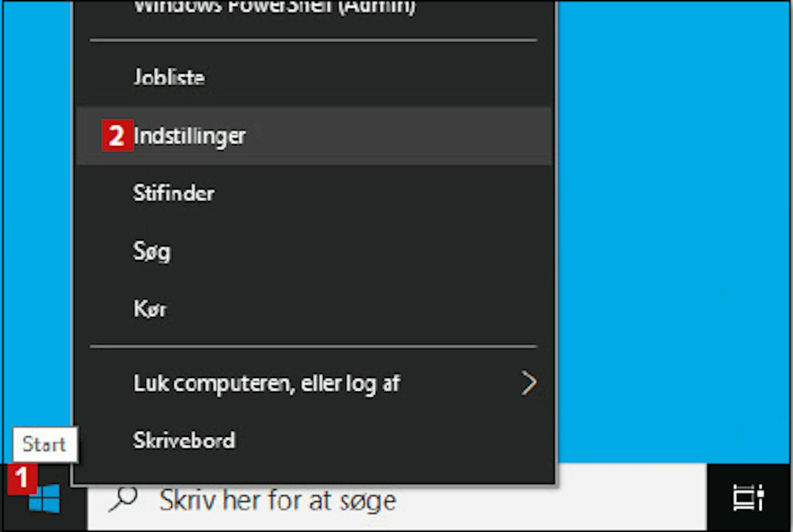793x532 pixels.
Task: Launch Stifinder from the menu
Action: [x=314, y=193]
